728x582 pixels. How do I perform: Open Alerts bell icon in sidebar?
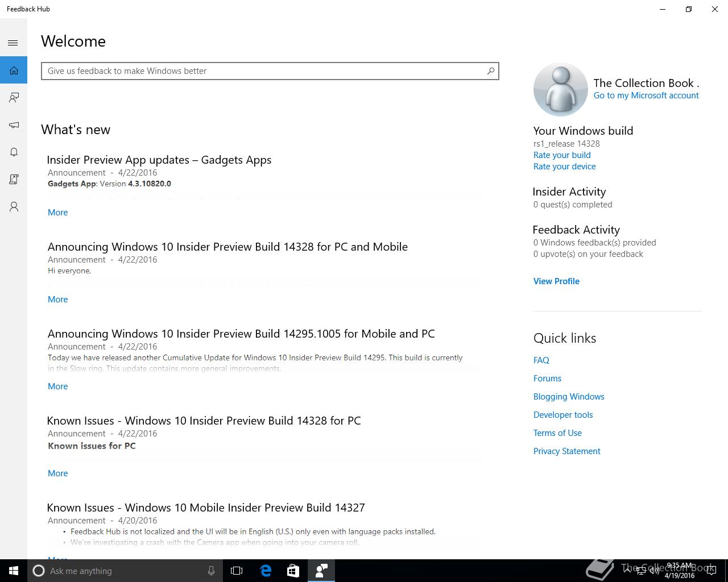[x=14, y=152]
